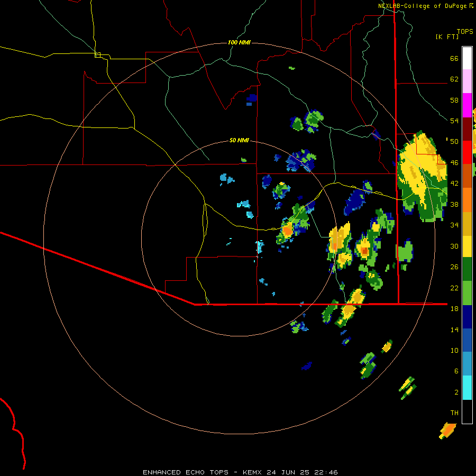Click the '100 NMI' range ring label
This screenshot has height=476, width=476.
coord(239,42)
